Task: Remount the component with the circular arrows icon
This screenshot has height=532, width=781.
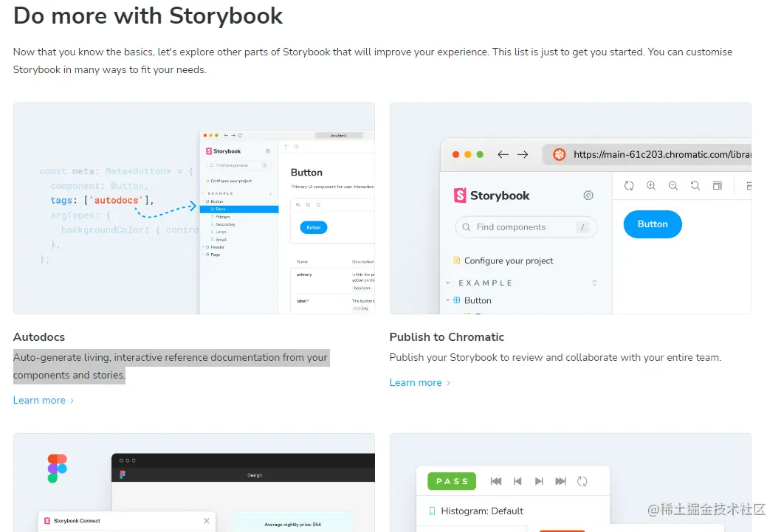Action: (628, 185)
